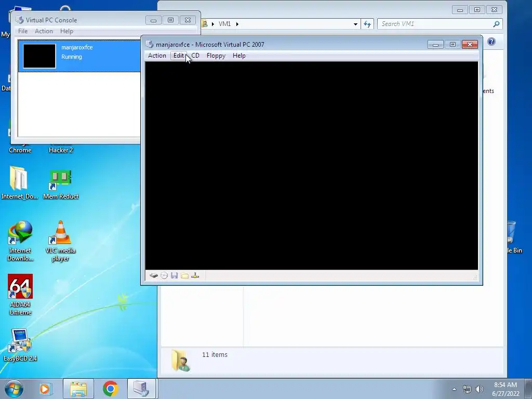This screenshot has height=399, width=532.
Task: Click the Windows Start button
Action: coord(14,389)
